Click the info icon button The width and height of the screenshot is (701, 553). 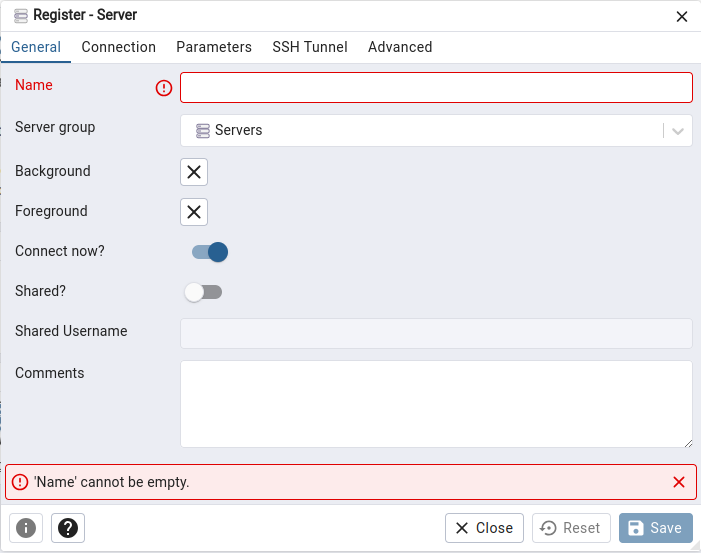pyautogui.click(x=26, y=528)
